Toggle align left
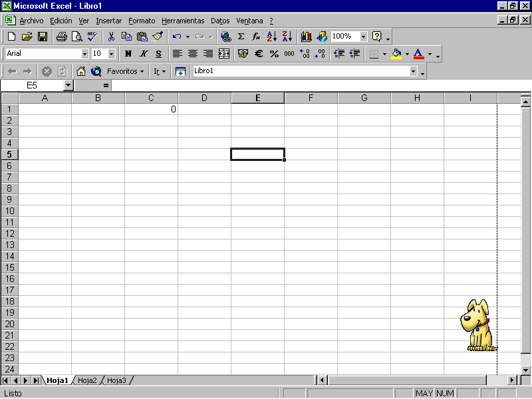Viewport: 532px width, 399px height. pyautogui.click(x=178, y=54)
